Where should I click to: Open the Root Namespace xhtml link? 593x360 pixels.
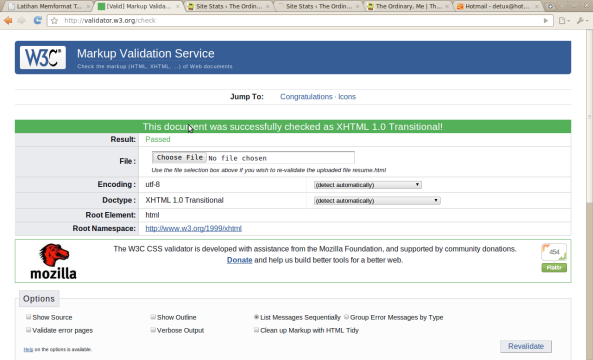(193, 228)
